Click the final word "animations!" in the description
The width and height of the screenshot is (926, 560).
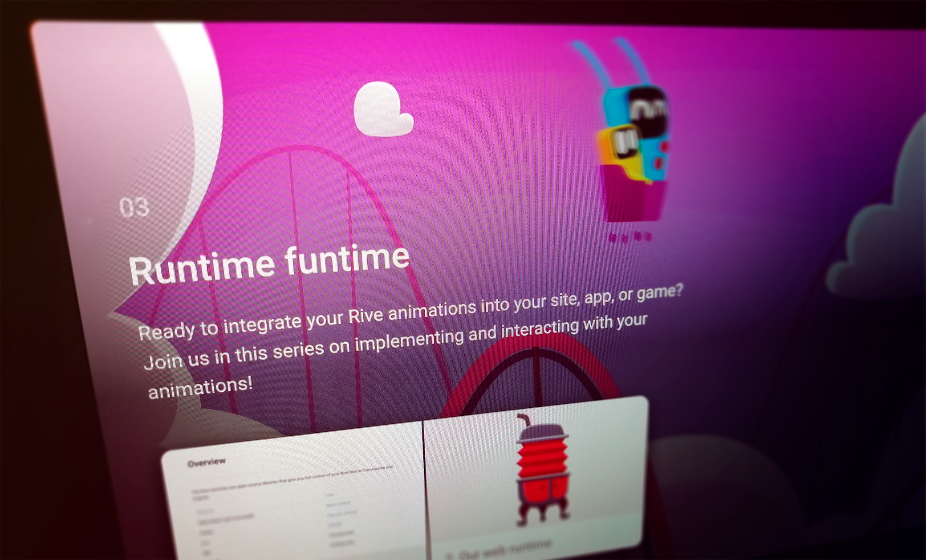200,388
